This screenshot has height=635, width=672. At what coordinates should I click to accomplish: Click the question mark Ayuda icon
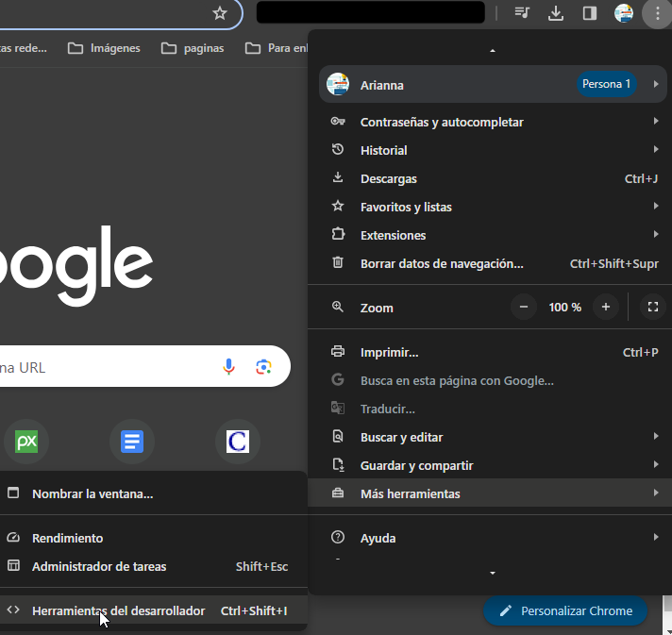coord(338,537)
